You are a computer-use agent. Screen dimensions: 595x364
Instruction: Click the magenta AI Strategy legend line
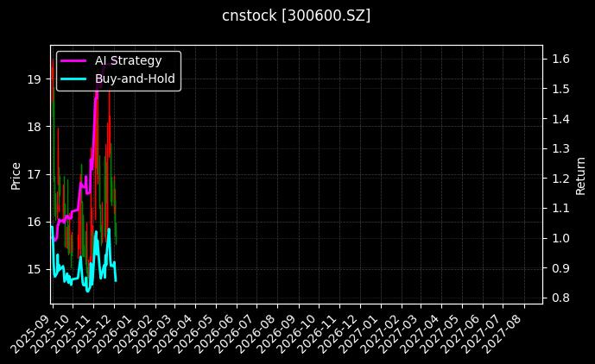[74, 60]
